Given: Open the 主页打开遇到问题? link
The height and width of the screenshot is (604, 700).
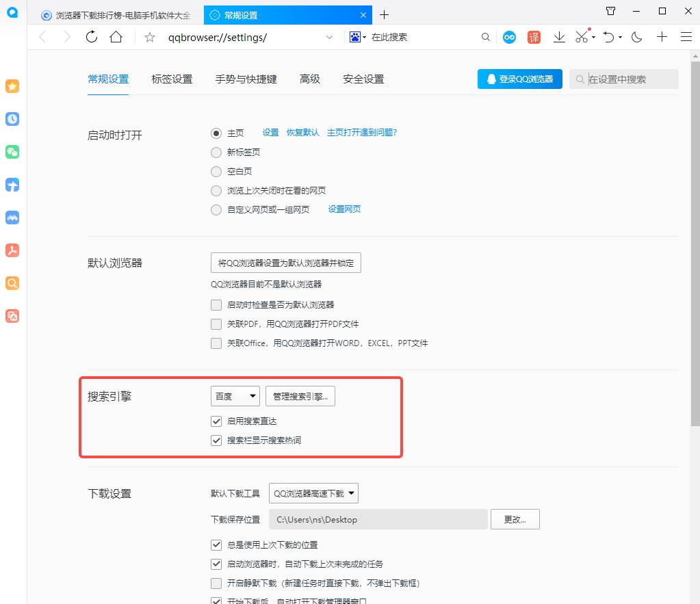Looking at the screenshot, I should click(361, 133).
